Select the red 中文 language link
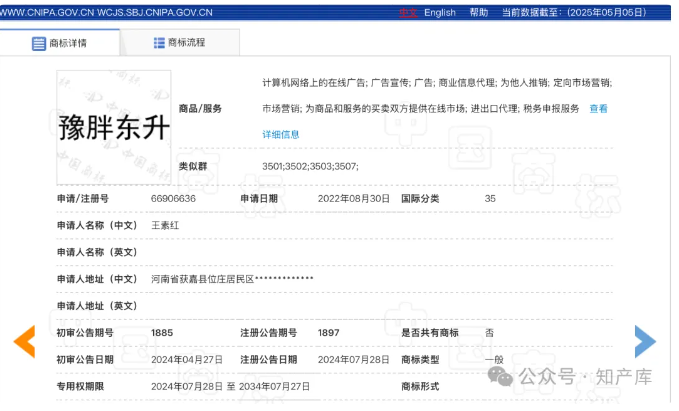The image size is (679, 411). [x=408, y=13]
